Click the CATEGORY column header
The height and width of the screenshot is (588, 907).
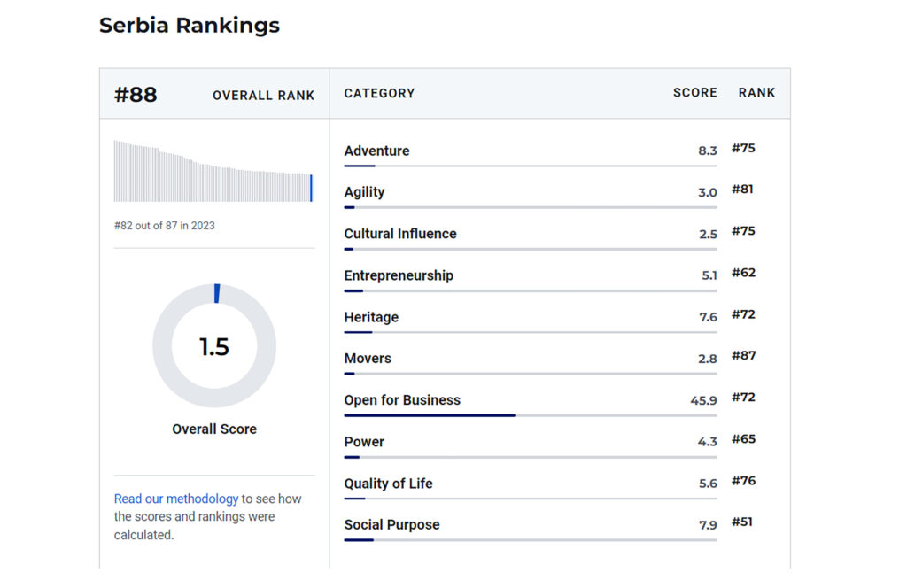click(x=379, y=93)
